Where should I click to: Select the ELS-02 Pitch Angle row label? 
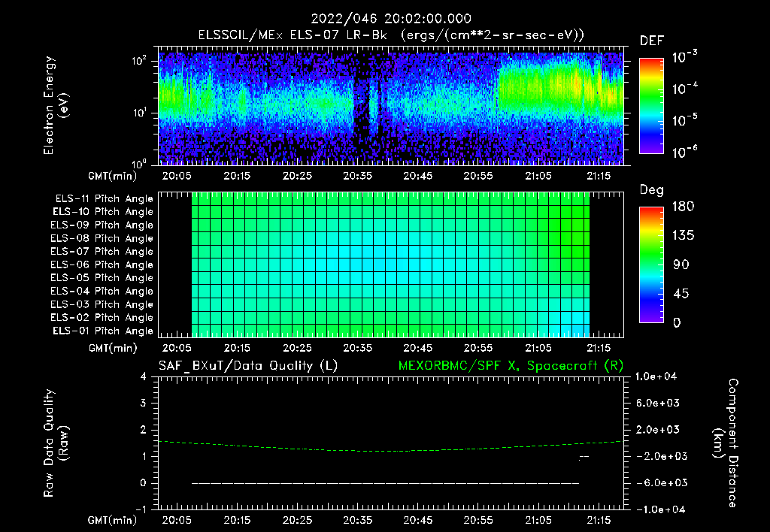click(102, 318)
